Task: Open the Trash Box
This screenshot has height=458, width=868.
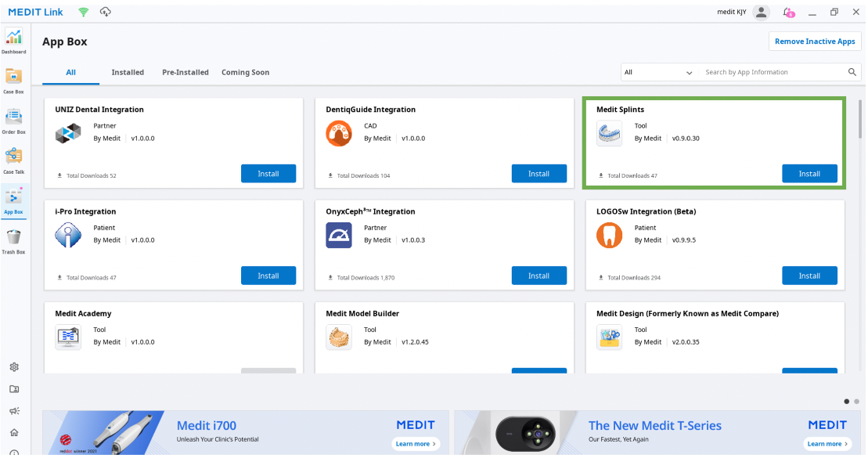Action: (x=13, y=240)
